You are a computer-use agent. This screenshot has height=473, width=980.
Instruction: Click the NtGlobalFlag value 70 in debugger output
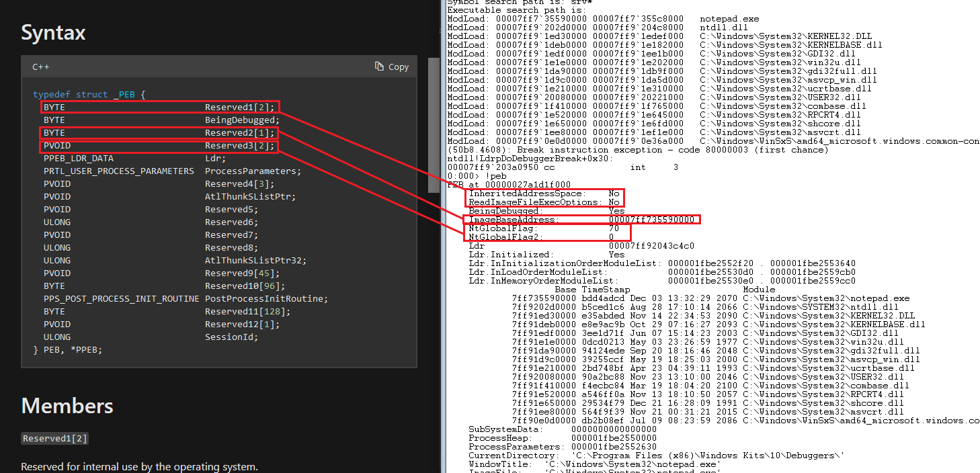click(614, 228)
